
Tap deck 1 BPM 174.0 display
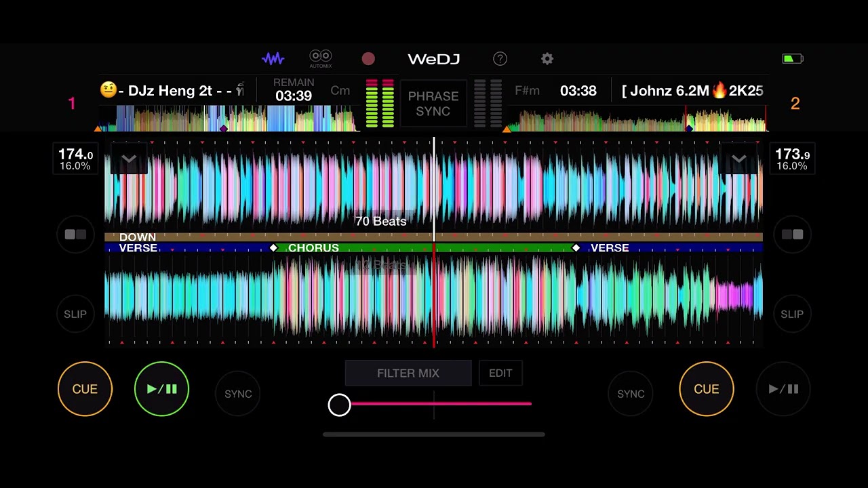tap(75, 159)
